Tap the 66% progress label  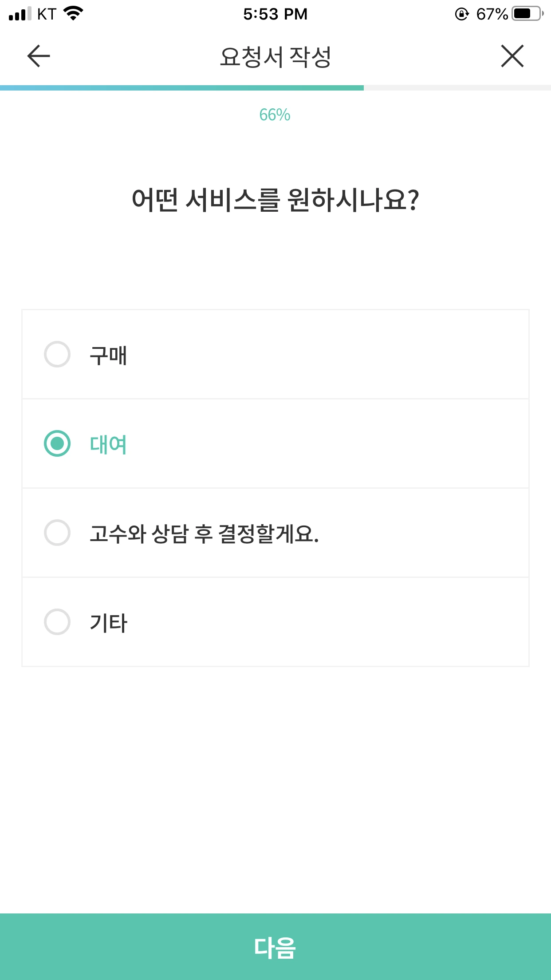[x=275, y=115]
